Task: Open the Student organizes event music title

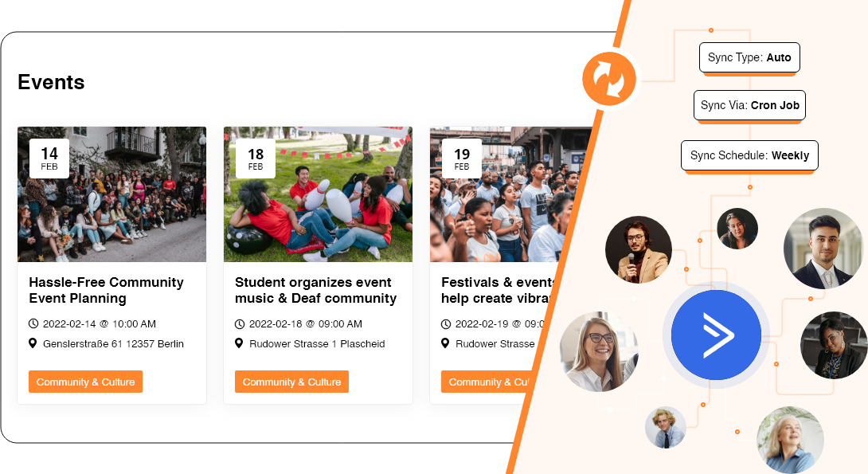Action: point(315,290)
